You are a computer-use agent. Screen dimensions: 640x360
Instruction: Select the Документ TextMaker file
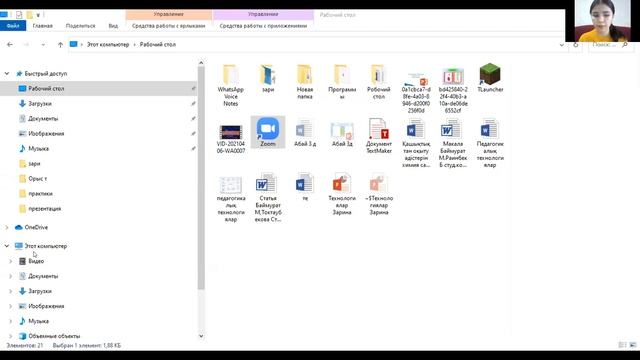click(x=379, y=136)
